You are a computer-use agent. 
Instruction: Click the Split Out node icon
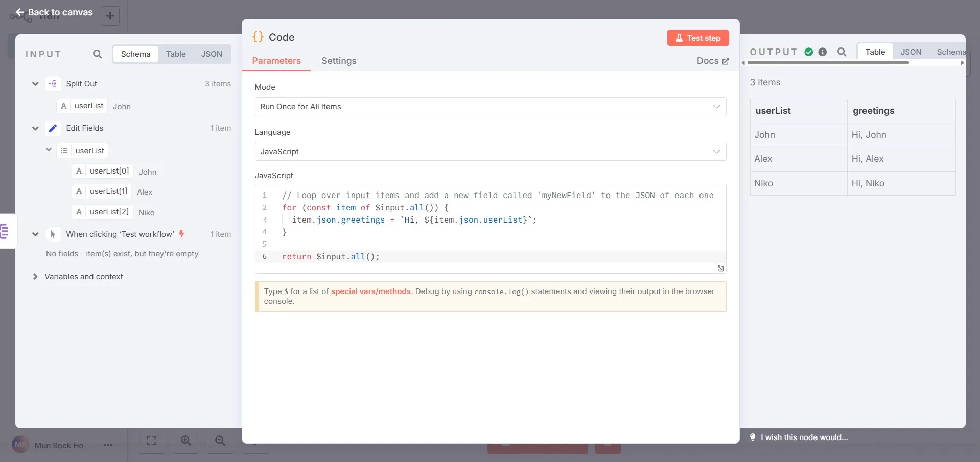[53, 83]
